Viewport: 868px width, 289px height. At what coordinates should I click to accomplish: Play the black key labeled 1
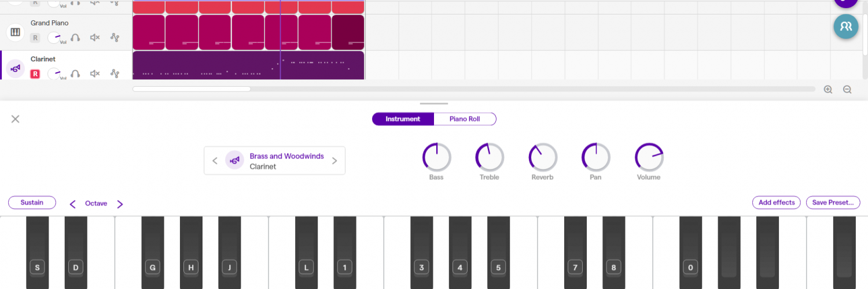pos(345,253)
